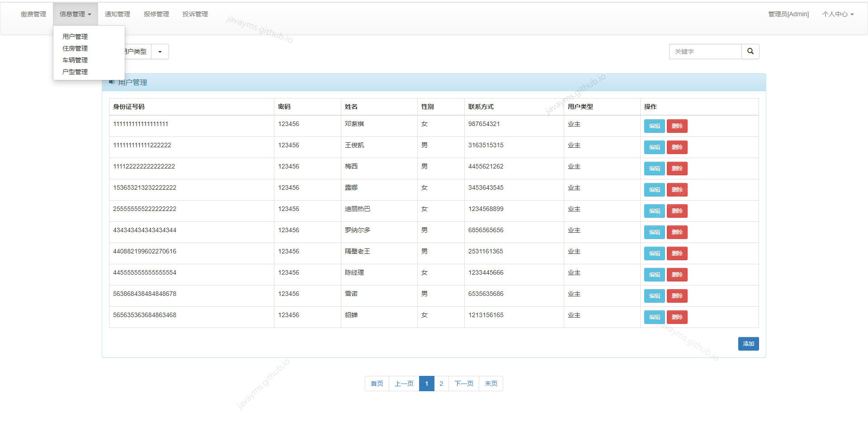The height and width of the screenshot is (426, 868).
Task: Expand the 用户类型 dropdown arrow
Action: [x=160, y=51]
